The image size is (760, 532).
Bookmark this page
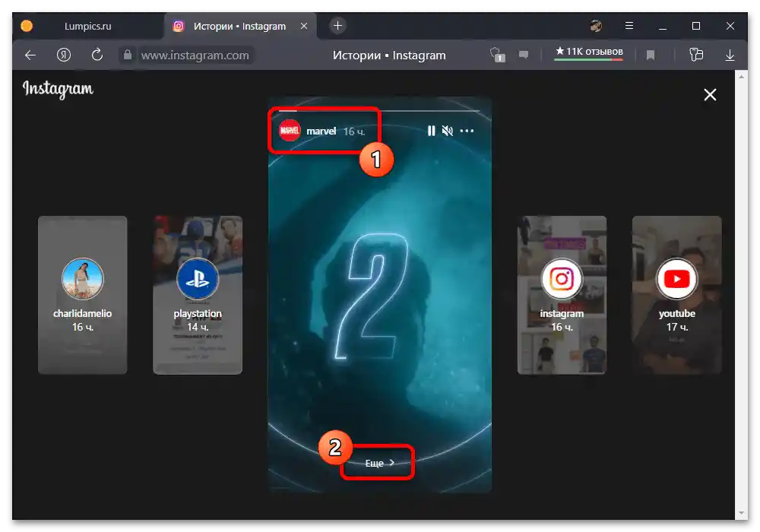[x=651, y=55]
